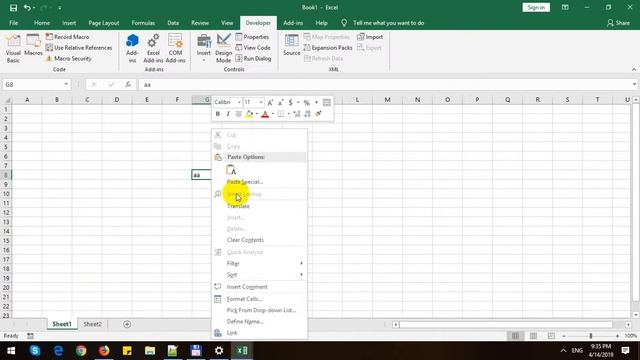The width and height of the screenshot is (640, 360).
Task: Apply red font color in mini toolbar
Action: click(265, 114)
